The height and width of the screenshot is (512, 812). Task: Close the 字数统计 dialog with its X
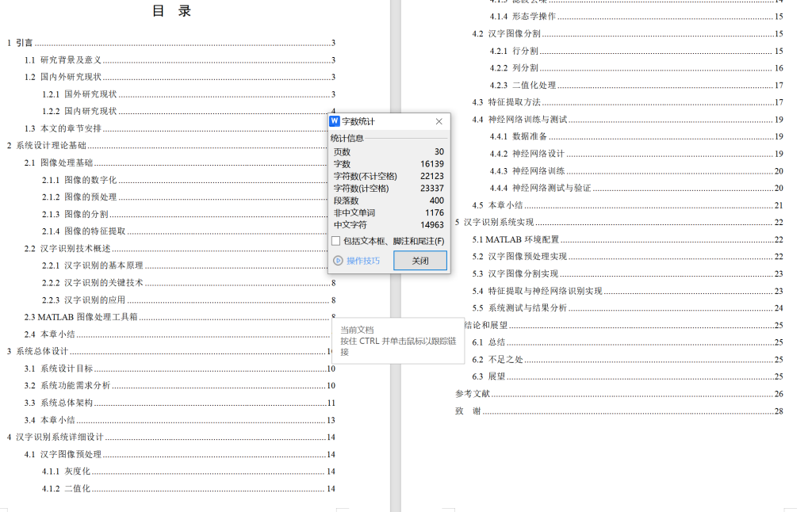pyautogui.click(x=439, y=120)
